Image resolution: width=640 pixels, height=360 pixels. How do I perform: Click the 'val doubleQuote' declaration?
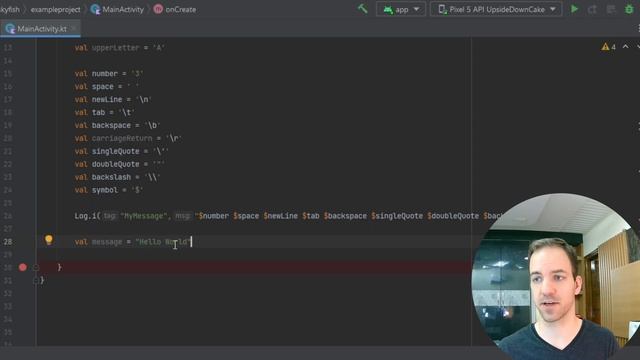point(120,164)
